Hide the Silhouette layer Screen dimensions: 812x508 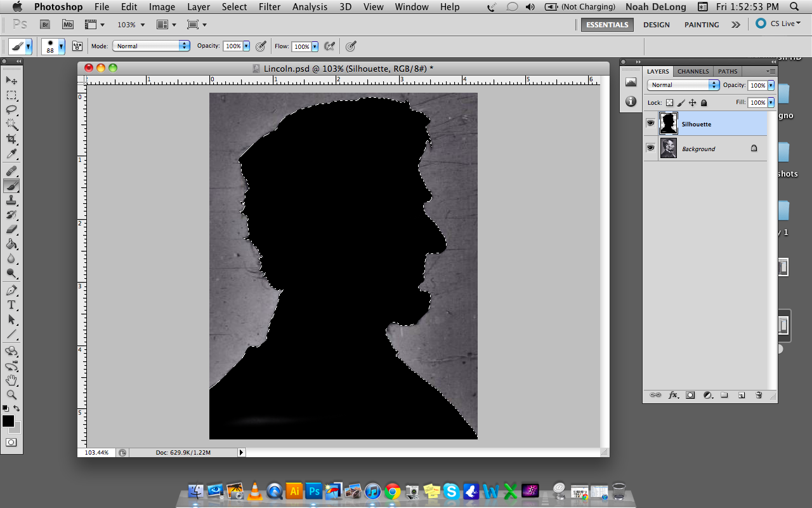point(650,123)
